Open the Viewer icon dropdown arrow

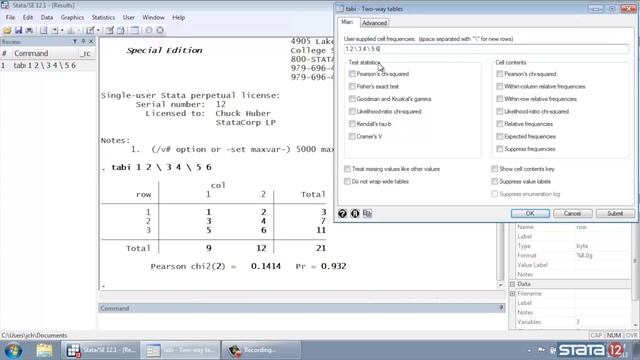(62, 31)
